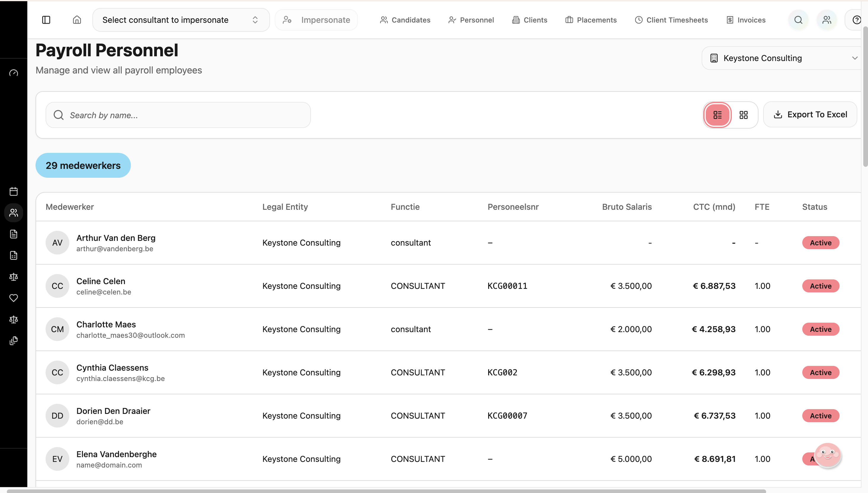This screenshot has width=868, height=493.
Task: Click Export To Excel button
Action: tap(810, 114)
